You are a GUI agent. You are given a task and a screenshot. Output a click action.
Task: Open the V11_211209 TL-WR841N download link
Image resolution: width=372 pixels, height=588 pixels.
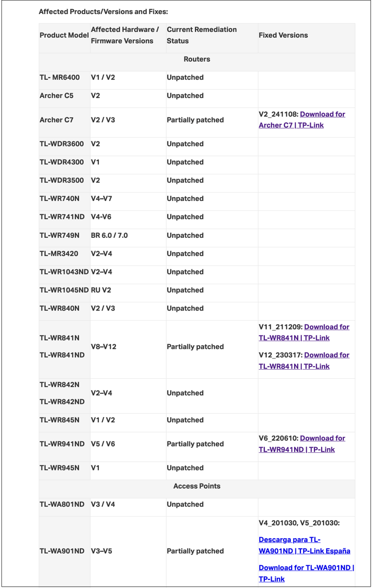[x=304, y=332]
